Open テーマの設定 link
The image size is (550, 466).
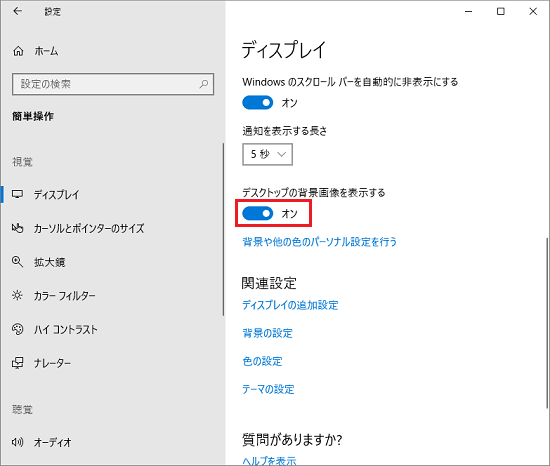(268, 389)
